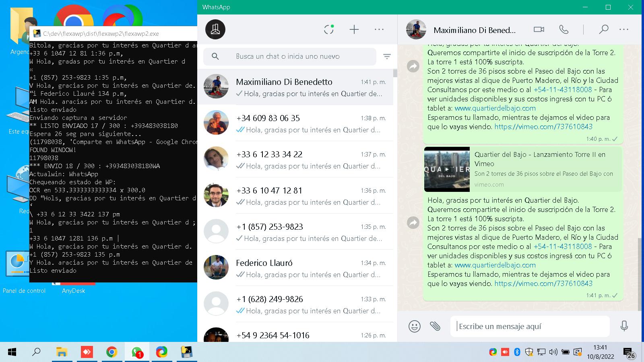Click the chat search input field

click(x=290, y=56)
